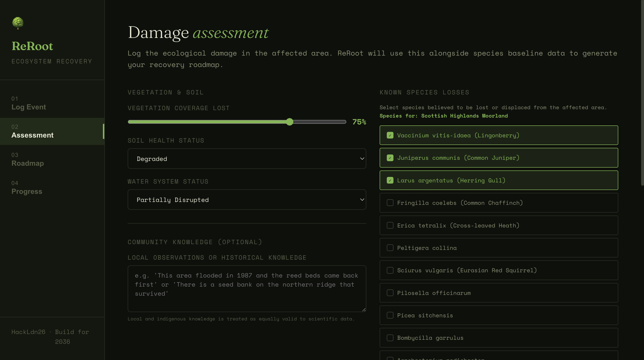
Task: Uncheck the Lingonberry species checkbox
Action: click(390, 135)
